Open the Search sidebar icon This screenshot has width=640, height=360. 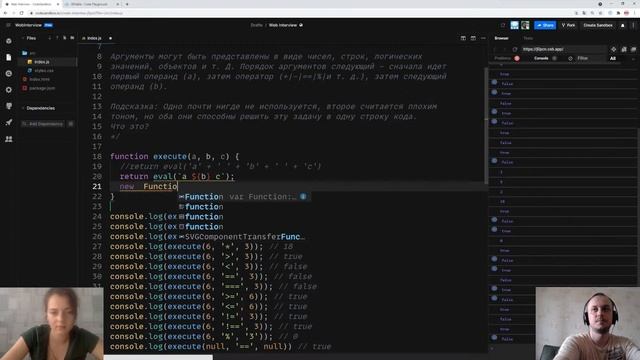[x=9, y=73]
